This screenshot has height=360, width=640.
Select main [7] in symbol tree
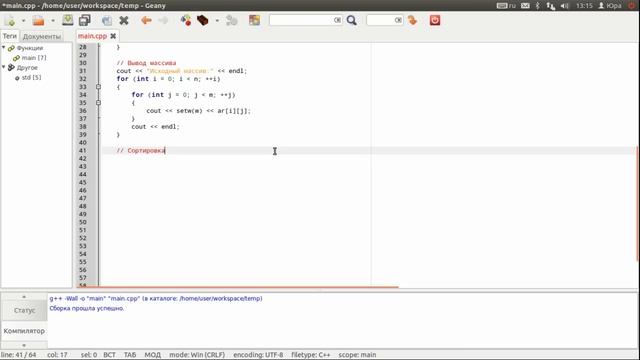34,58
